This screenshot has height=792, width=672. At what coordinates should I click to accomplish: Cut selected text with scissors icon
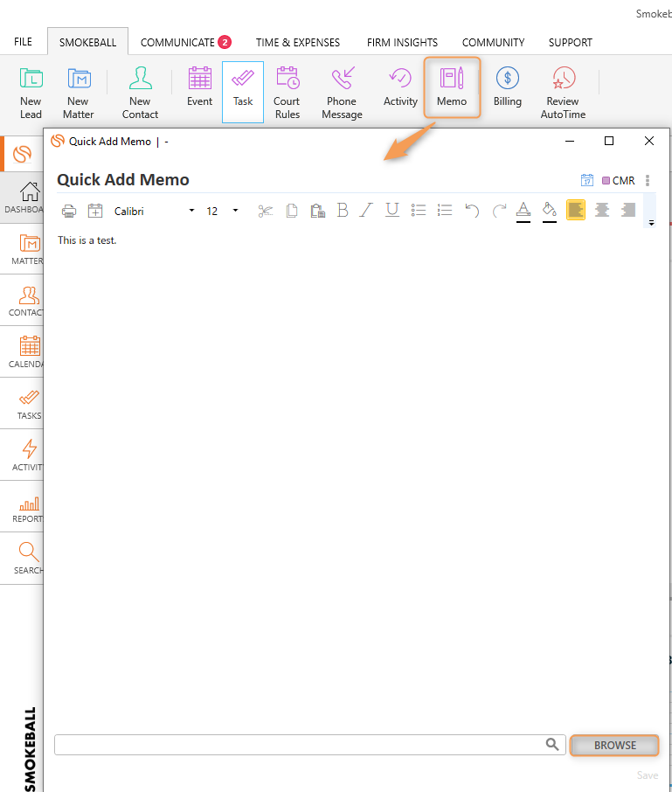(265, 211)
